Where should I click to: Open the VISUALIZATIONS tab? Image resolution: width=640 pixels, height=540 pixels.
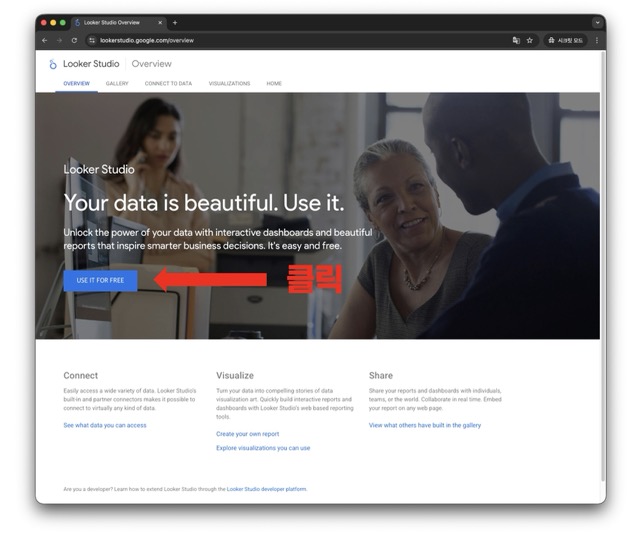point(229,83)
